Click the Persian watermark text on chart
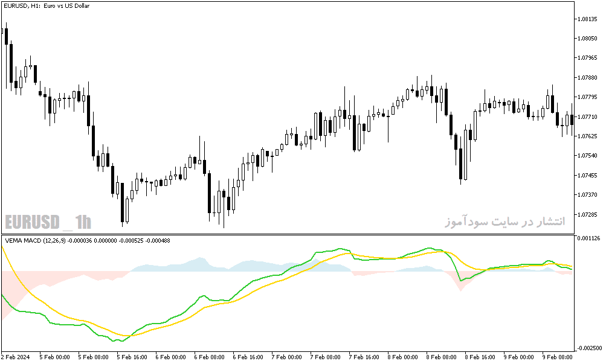This screenshot has width=606, height=364. tap(504, 222)
